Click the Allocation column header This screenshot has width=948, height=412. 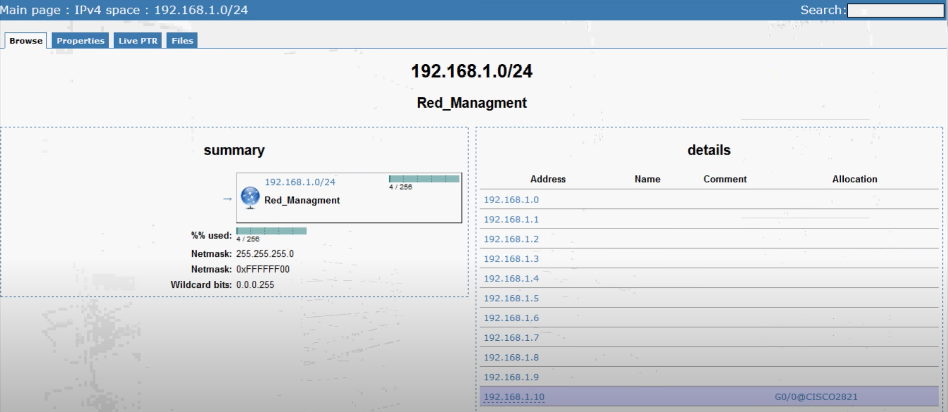[x=854, y=179]
